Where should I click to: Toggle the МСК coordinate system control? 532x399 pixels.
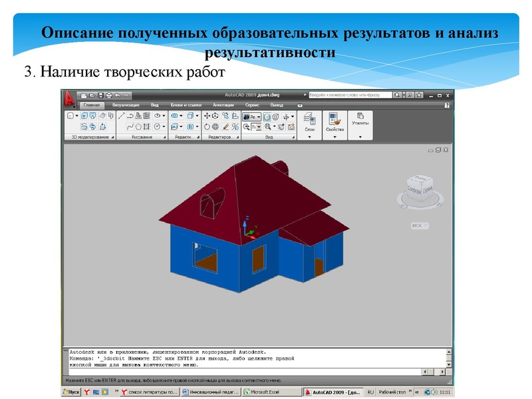[418, 227]
